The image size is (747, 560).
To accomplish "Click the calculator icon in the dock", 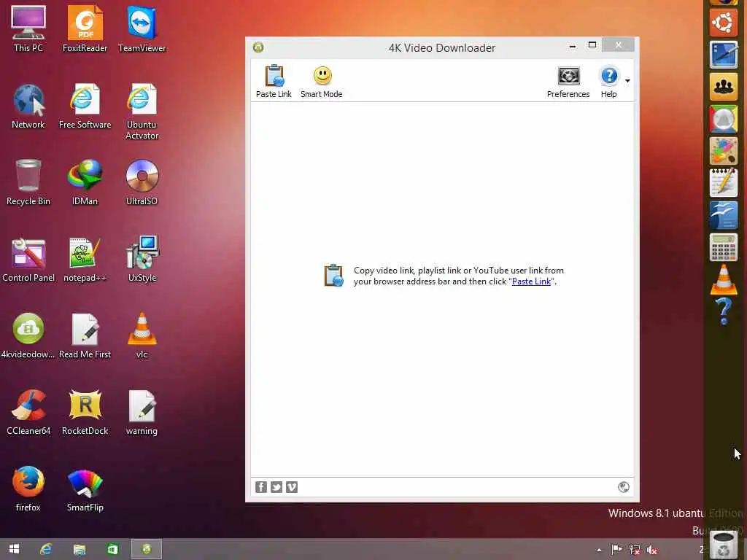I will coord(723,247).
